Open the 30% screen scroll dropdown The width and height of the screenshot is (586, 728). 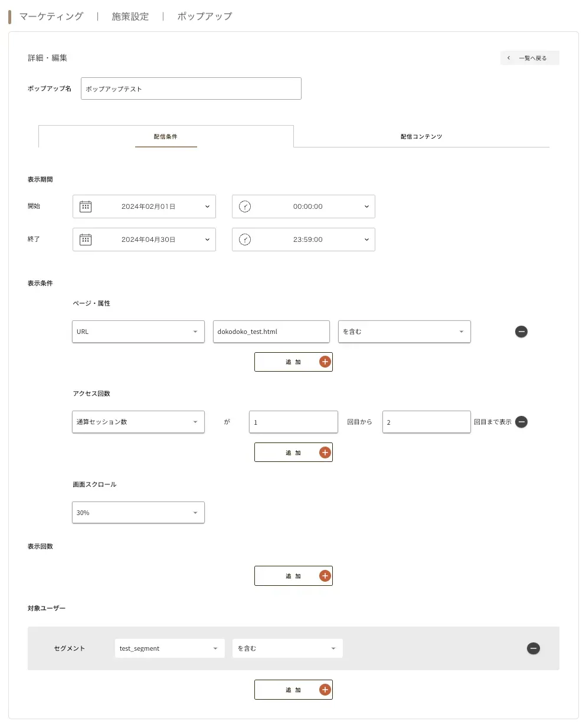(x=138, y=512)
